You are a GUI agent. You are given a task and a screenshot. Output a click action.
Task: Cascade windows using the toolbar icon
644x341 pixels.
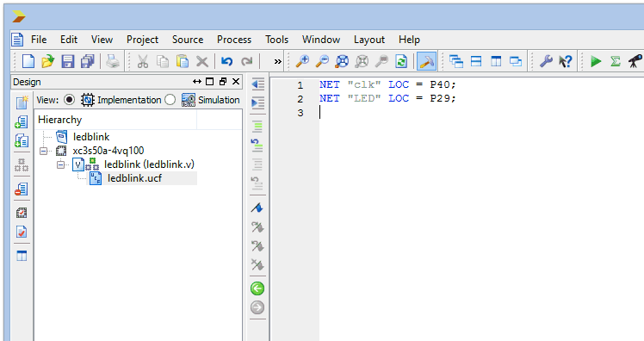[456, 61]
